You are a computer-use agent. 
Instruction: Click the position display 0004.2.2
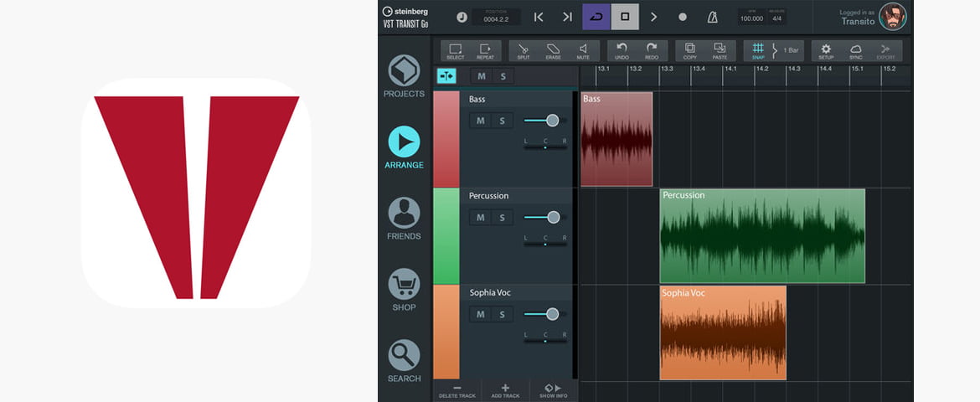tap(495, 18)
